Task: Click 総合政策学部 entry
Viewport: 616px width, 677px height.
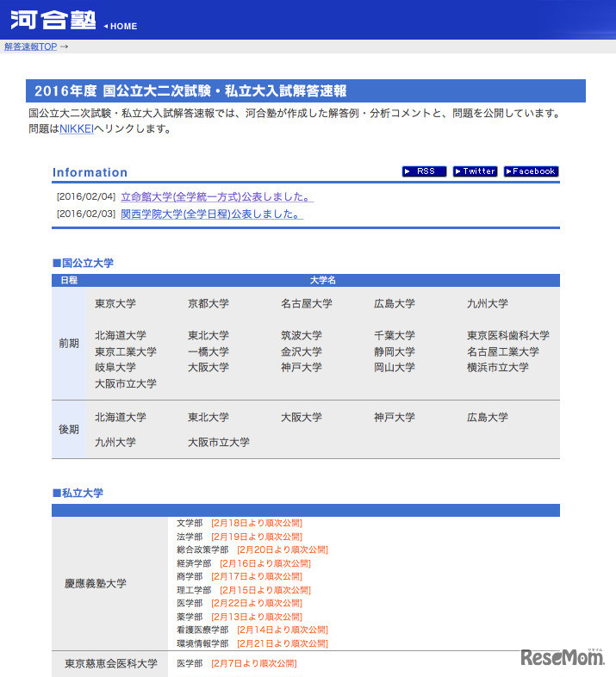Action: coord(202,550)
